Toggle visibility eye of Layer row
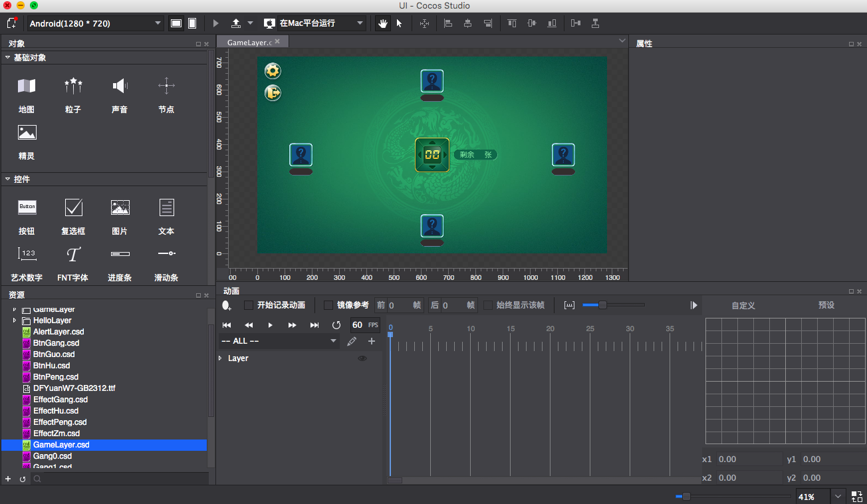The width and height of the screenshot is (867, 504). coord(362,358)
